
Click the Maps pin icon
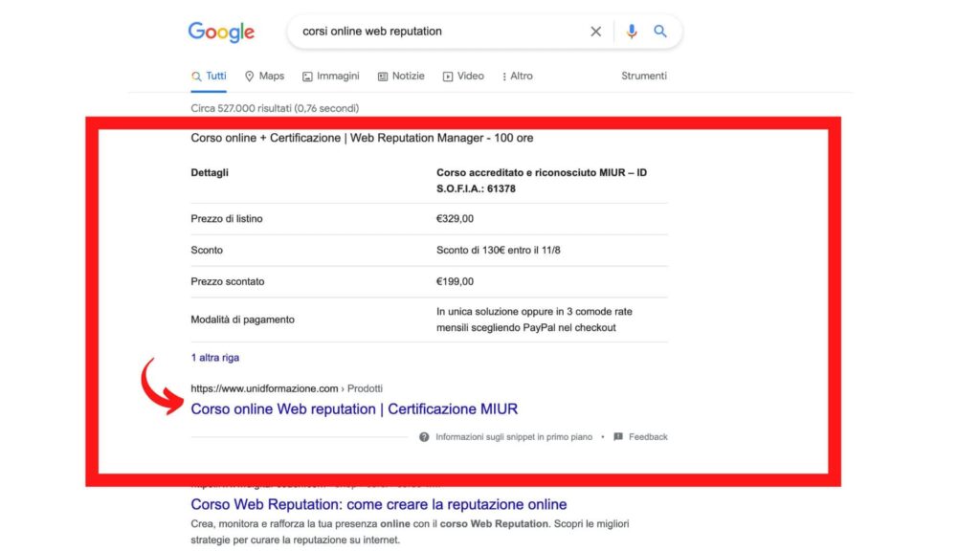250,77
